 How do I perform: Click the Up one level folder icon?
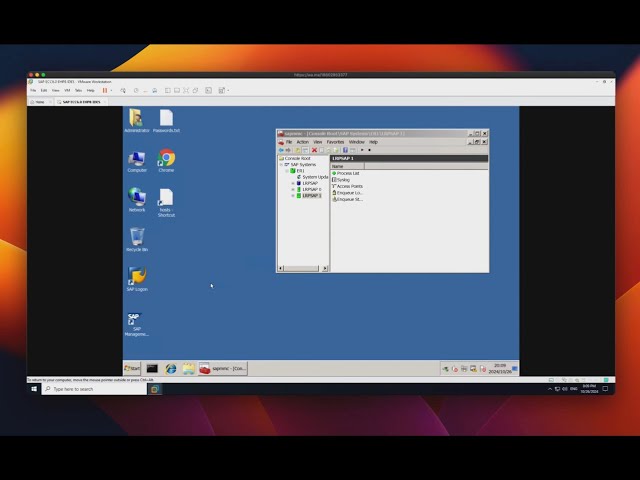298,150
